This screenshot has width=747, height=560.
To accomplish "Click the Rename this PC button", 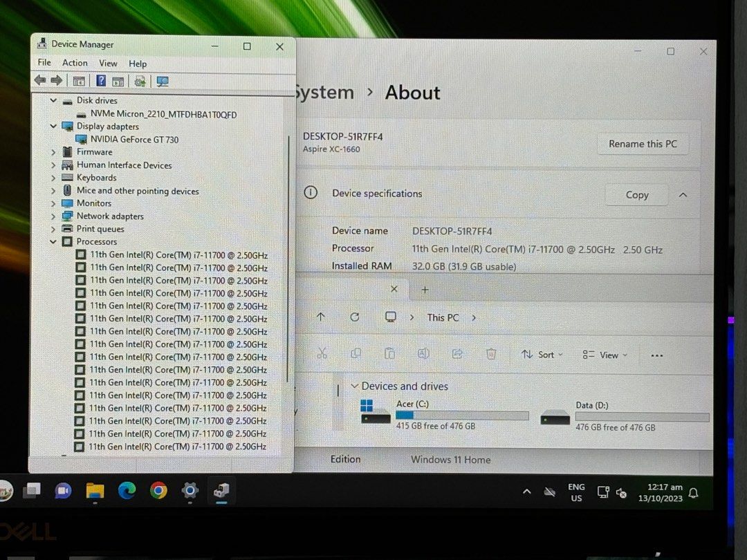I will click(x=643, y=144).
